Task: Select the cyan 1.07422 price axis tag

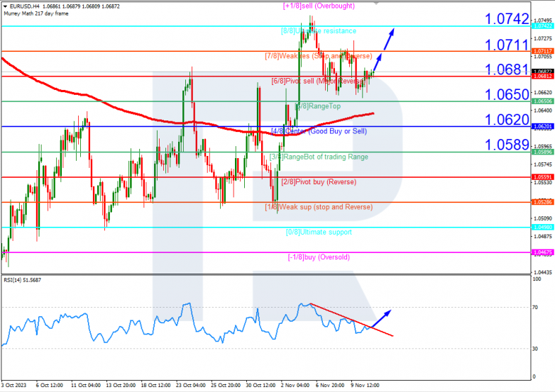Action: 543,26
